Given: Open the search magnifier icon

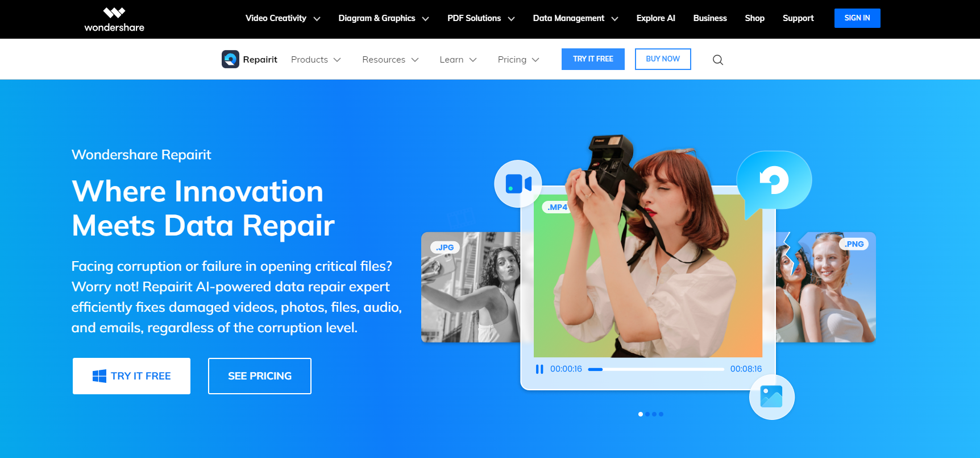Looking at the screenshot, I should pos(718,60).
